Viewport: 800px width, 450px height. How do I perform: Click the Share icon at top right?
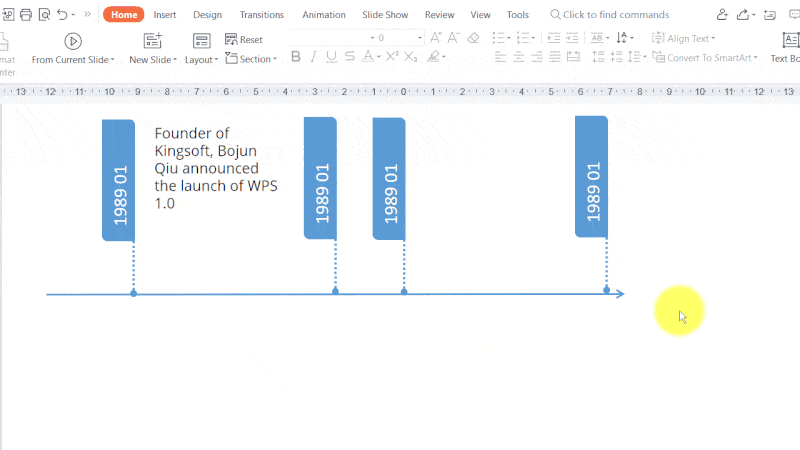point(743,14)
